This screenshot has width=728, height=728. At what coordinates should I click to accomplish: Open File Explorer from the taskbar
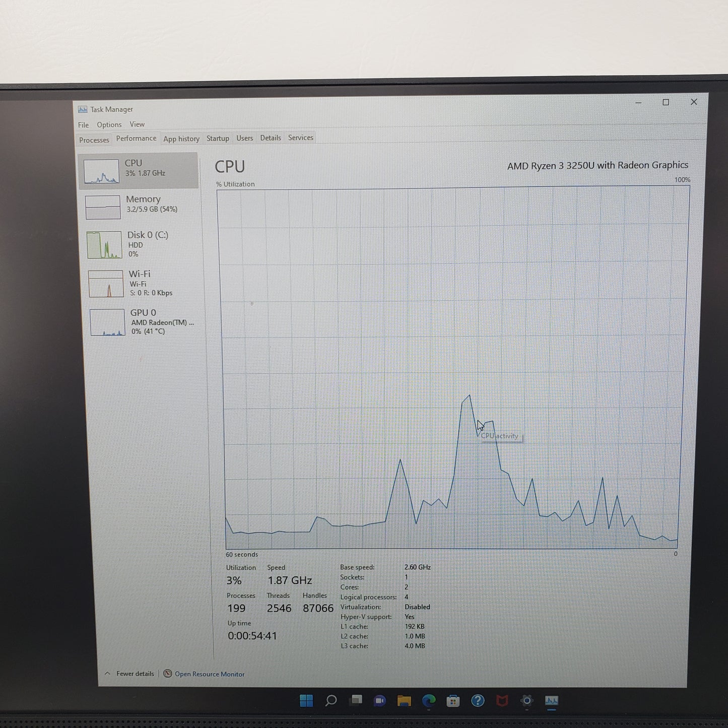click(x=404, y=700)
